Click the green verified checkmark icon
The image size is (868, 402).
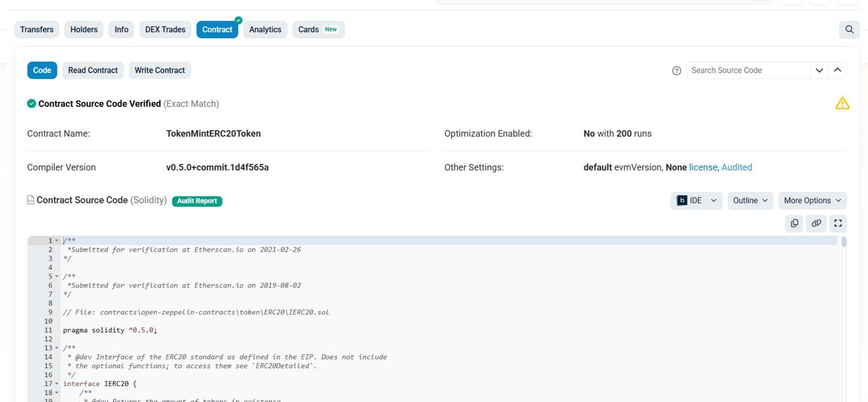point(31,103)
